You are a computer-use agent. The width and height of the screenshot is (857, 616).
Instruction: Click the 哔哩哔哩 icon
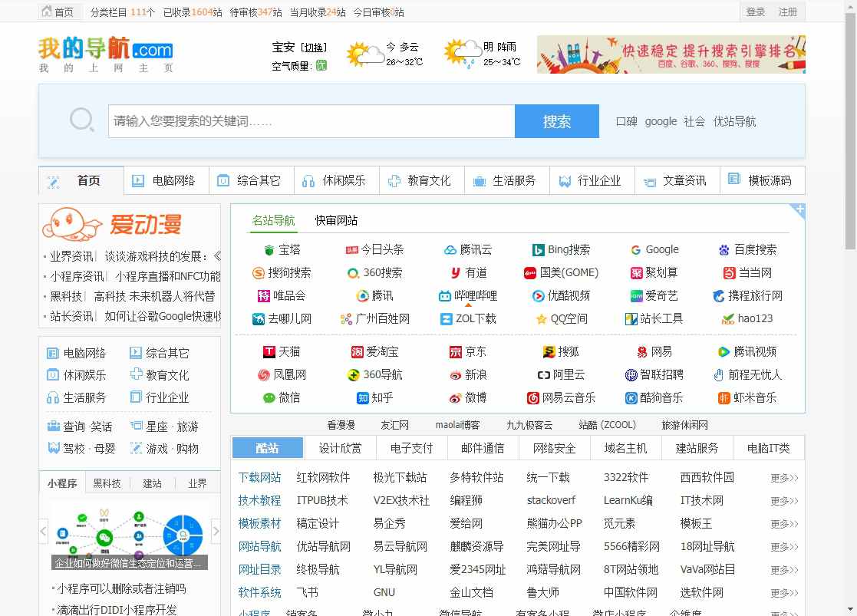445,296
